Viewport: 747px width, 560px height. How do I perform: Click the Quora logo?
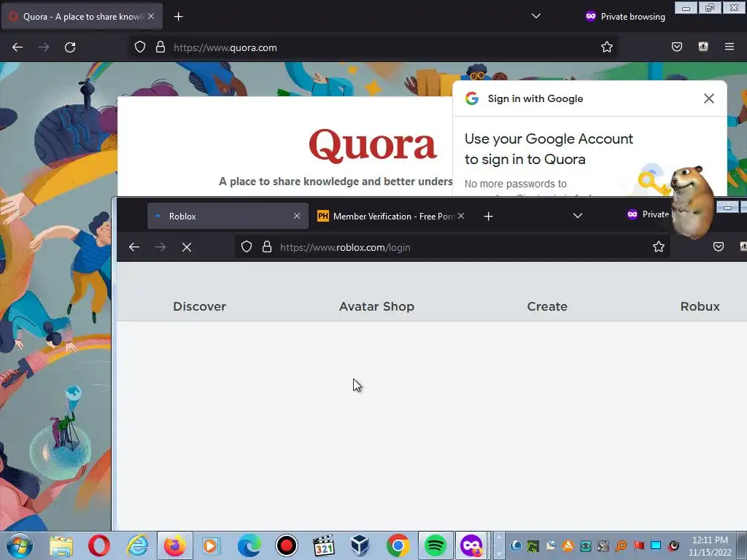(373, 145)
